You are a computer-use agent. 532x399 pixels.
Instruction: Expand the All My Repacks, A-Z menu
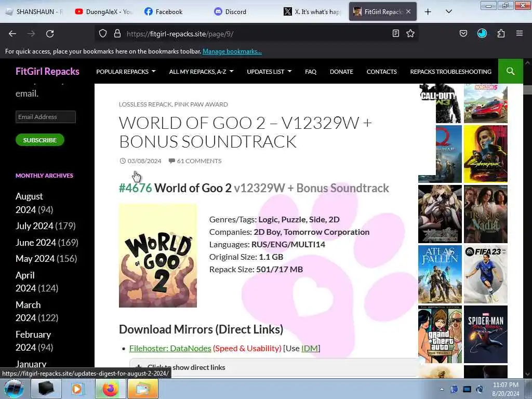(201, 72)
